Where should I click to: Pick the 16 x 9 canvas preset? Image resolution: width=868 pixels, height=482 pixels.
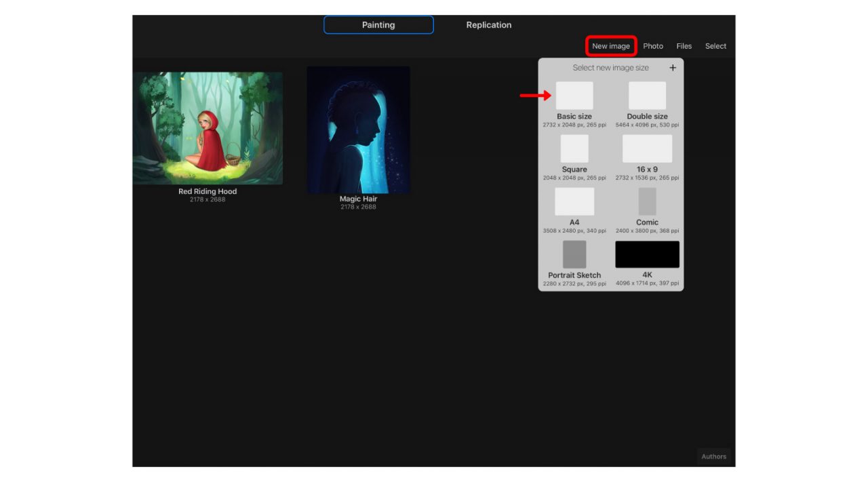click(647, 148)
